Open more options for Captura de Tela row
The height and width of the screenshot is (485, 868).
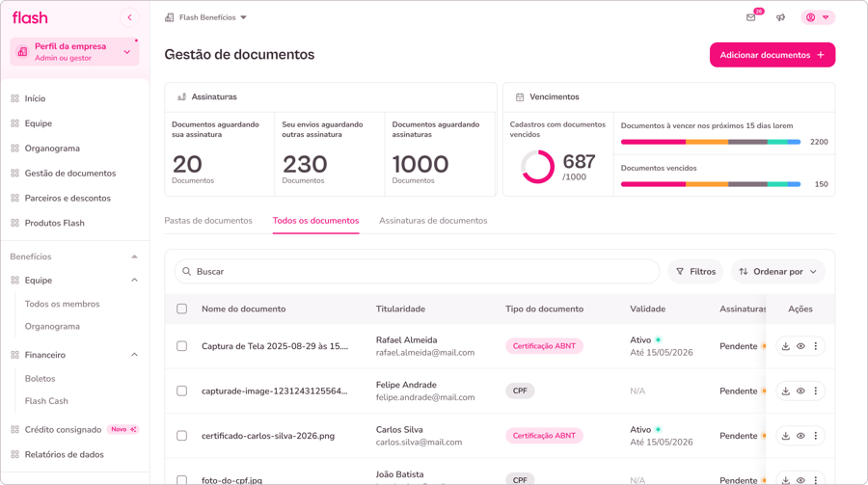(x=816, y=346)
